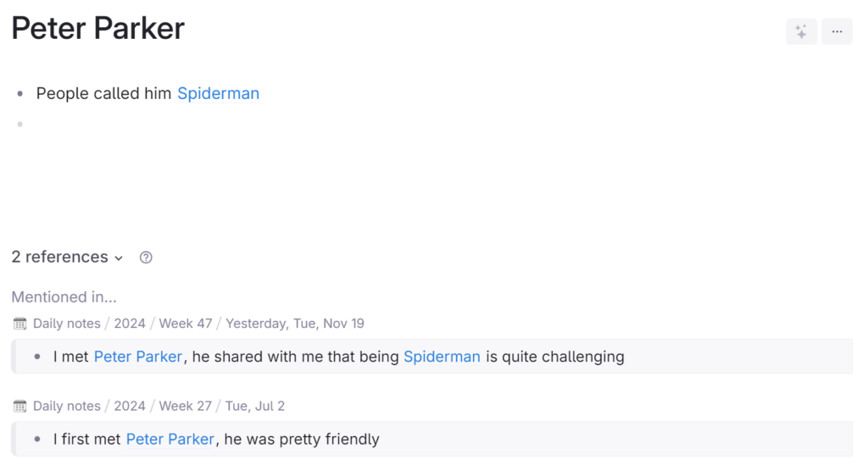Image resolution: width=868 pixels, height=470 pixels.
Task: Follow Spiderman link in "quite challenging" sentence
Action: (442, 357)
